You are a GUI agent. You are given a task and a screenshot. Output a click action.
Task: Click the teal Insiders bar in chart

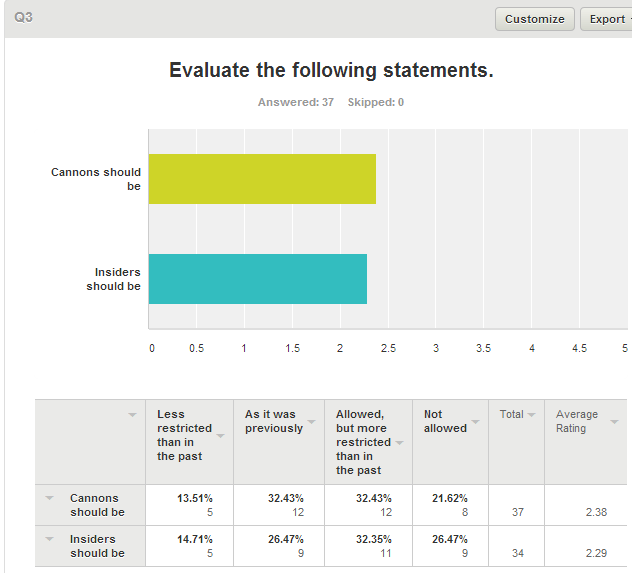coord(258,279)
